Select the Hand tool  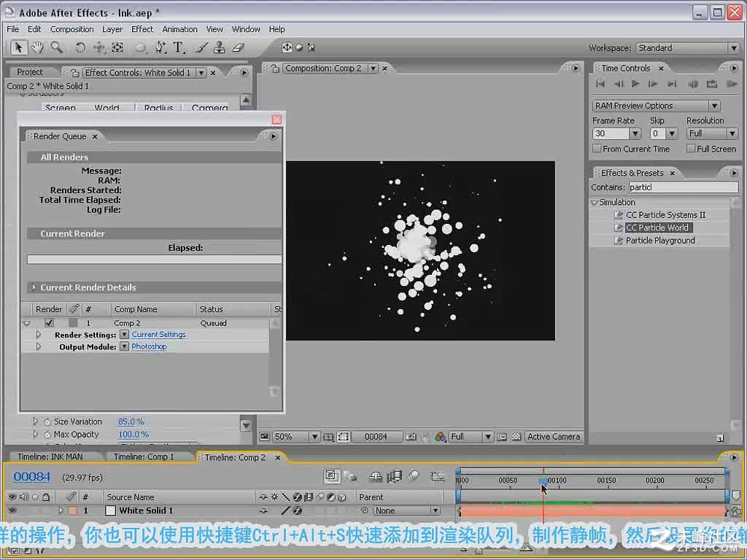[37, 47]
